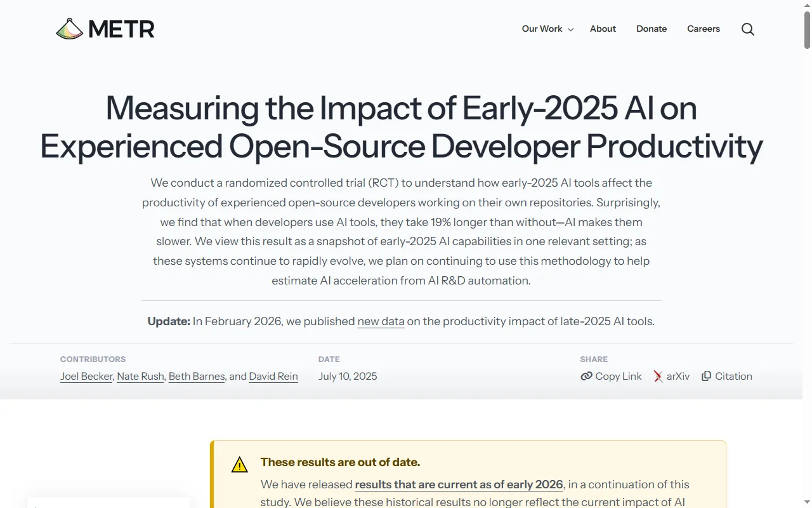This screenshot has height=508, width=812.
Task: Click the "Update:" bold label
Action: (x=169, y=321)
